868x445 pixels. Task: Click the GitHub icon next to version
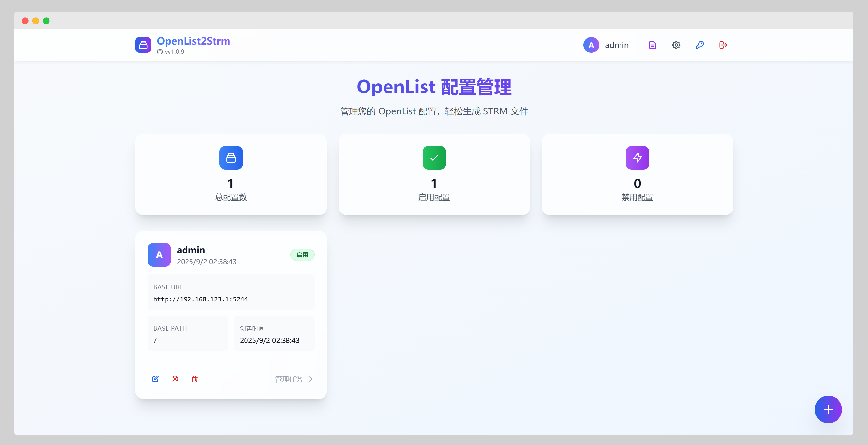coord(160,51)
